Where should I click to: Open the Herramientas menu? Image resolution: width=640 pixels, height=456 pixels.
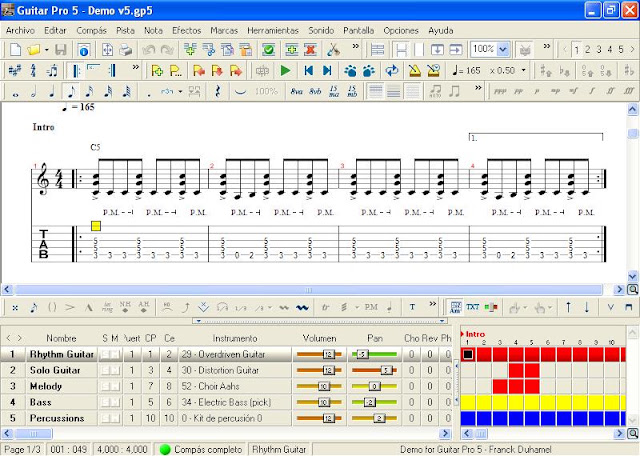[273, 31]
